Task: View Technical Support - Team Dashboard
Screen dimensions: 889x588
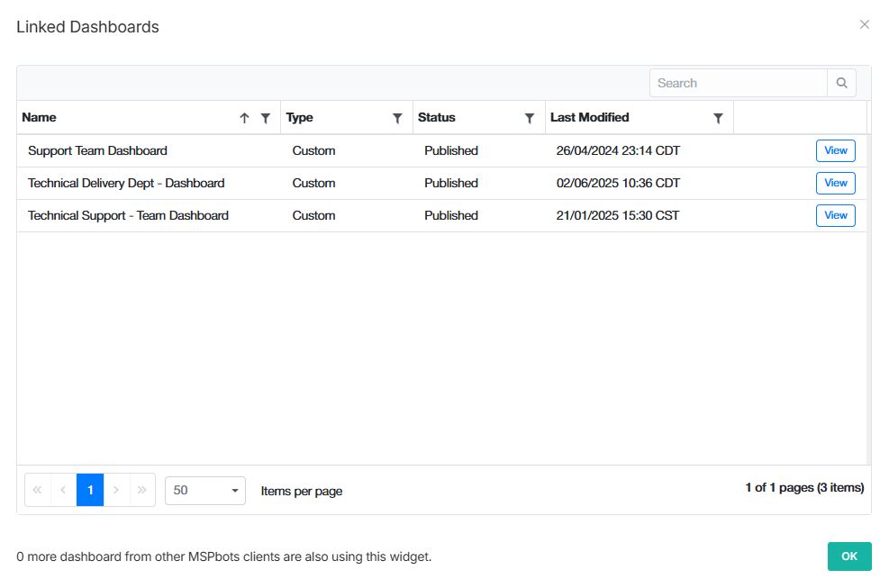Action: coord(835,215)
